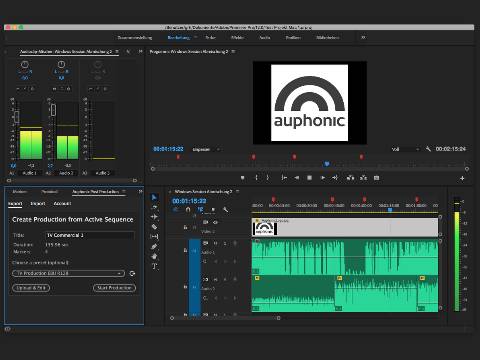Select the Ripple Edit tool
This screenshot has width=480, height=360.
tap(154, 217)
